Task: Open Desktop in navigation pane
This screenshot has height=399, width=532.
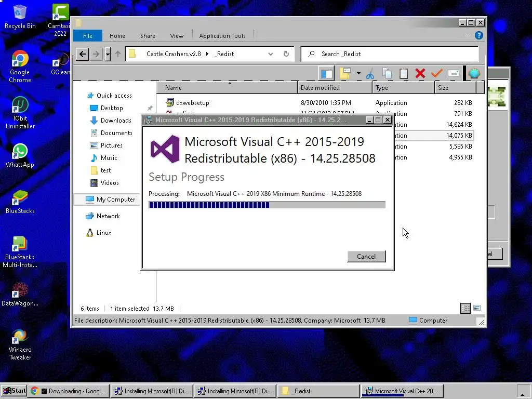Action: [106, 108]
